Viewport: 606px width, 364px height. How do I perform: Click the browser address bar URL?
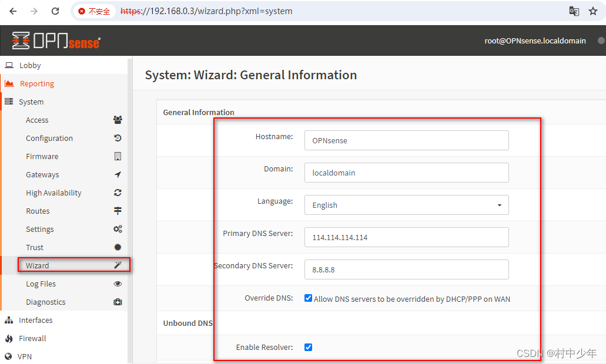coord(206,11)
